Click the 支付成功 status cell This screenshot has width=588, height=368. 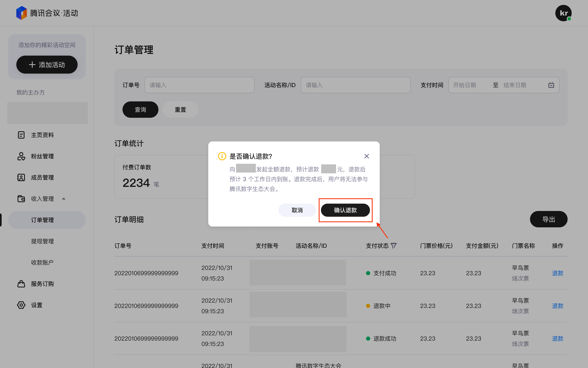coord(381,273)
